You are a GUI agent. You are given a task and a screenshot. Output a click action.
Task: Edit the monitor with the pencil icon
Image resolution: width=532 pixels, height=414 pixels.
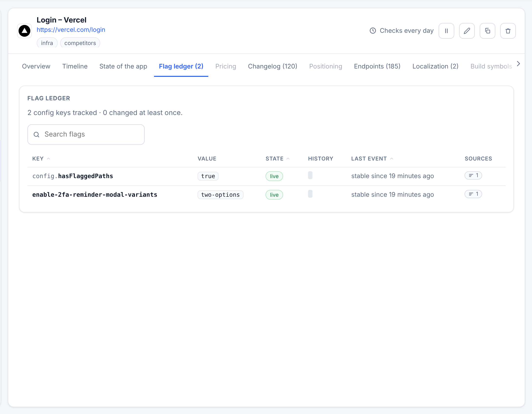(467, 31)
